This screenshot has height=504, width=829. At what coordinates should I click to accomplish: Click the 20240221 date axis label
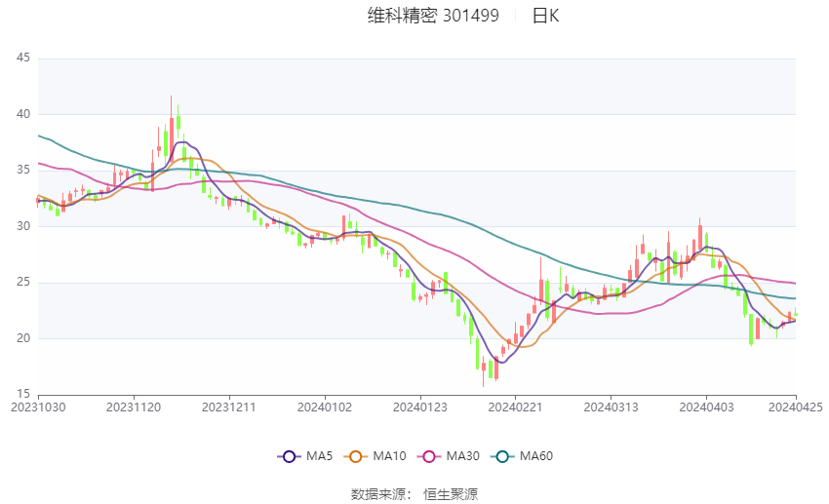[x=514, y=407]
